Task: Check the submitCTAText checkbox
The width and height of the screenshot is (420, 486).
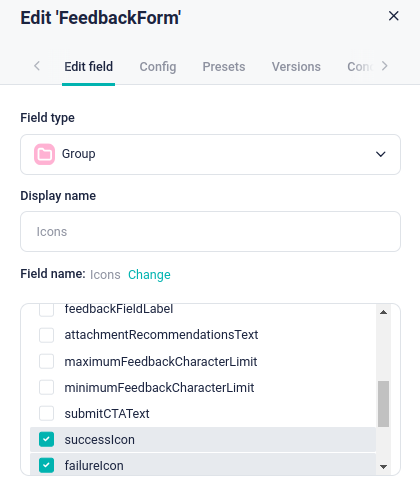Action: [46, 413]
